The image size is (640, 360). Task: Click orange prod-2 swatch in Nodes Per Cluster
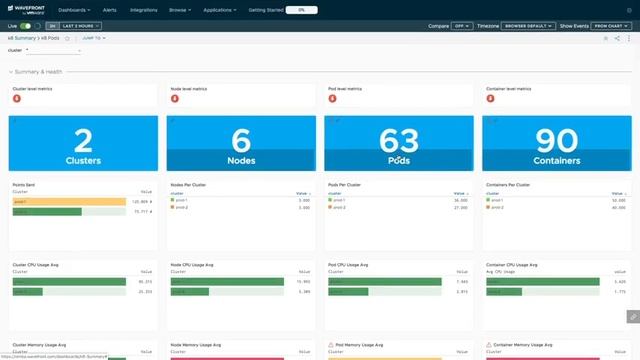[x=172, y=207]
